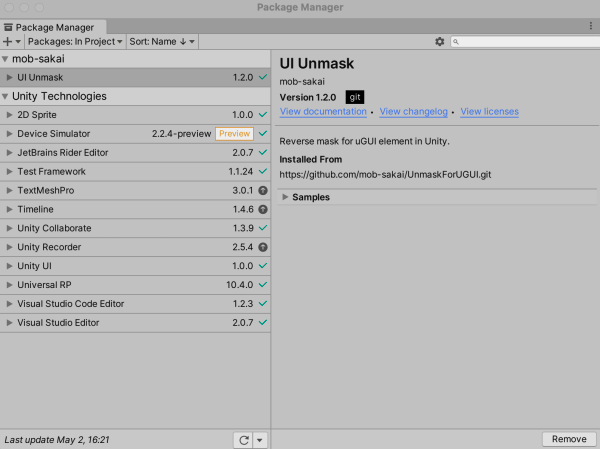Focus the package search field
Viewport: 600px width, 449px height.
click(x=525, y=42)
